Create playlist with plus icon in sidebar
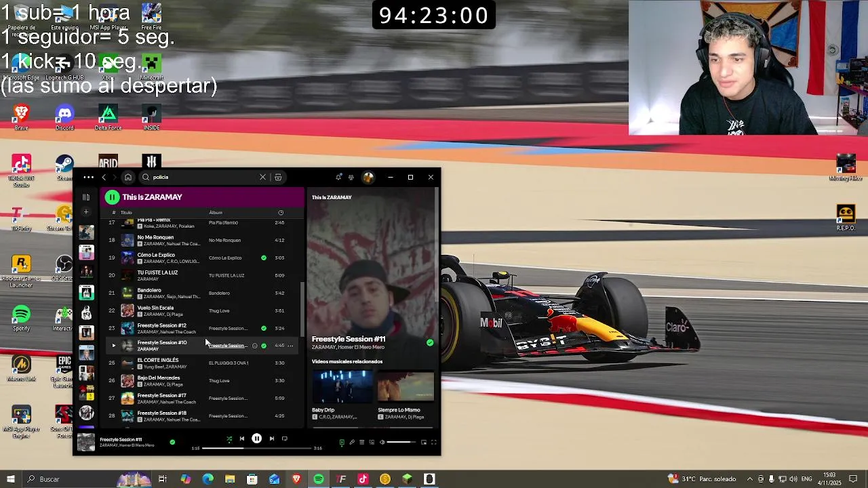Viewport: 868px width, 488px height. [x=86, y=212]
